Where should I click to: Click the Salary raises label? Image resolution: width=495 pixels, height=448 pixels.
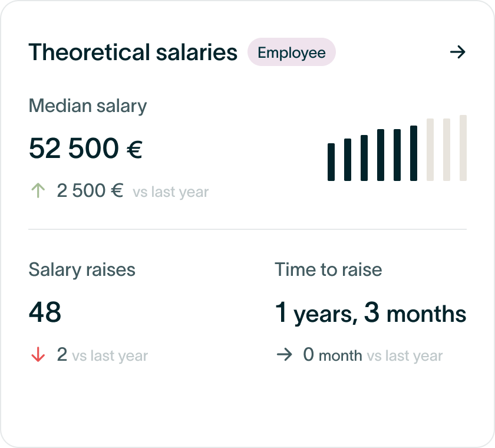click(82, 269)
